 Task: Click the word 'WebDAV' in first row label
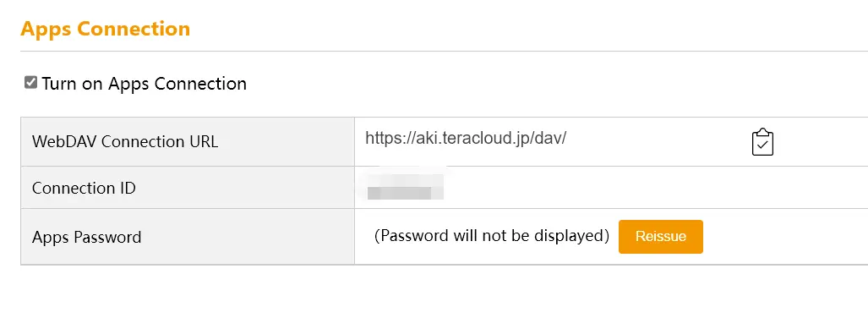point(65,142)
